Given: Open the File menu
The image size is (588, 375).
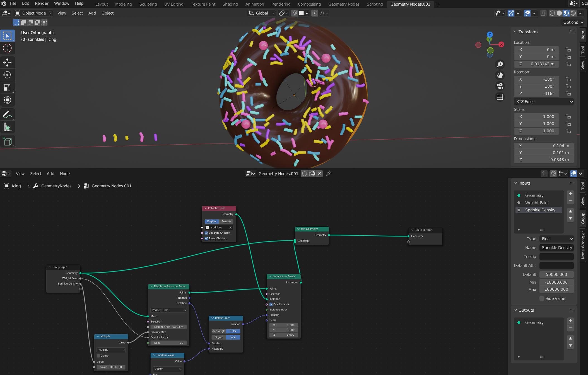Looking at the screenshot, I should coord(13,3).
